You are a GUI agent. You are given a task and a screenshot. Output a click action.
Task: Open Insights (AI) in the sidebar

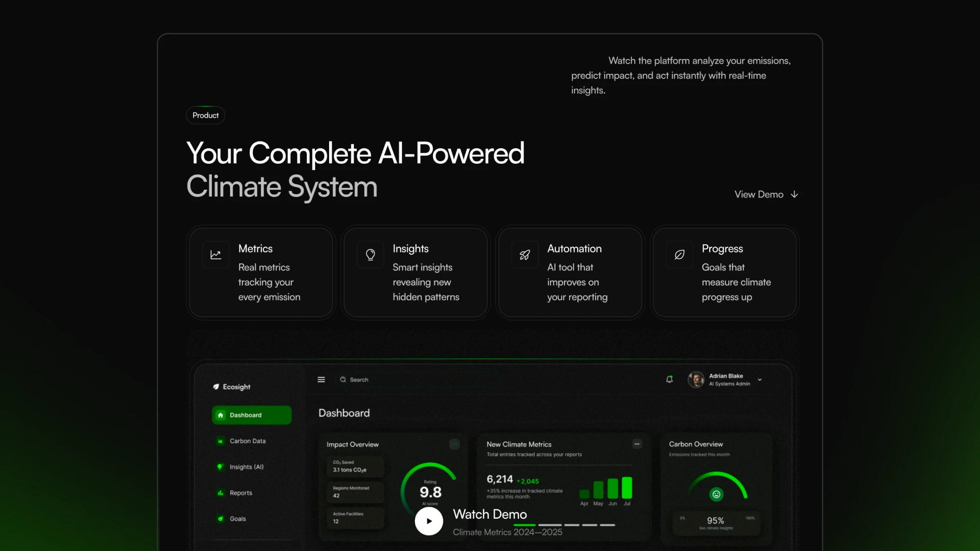(x=252, y=467)
